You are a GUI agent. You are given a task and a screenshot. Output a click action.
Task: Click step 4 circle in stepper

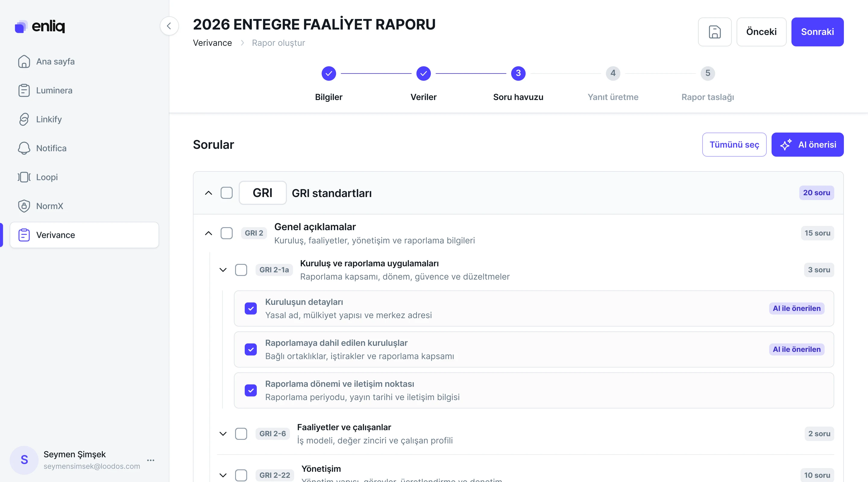click(x=613, y=74)
